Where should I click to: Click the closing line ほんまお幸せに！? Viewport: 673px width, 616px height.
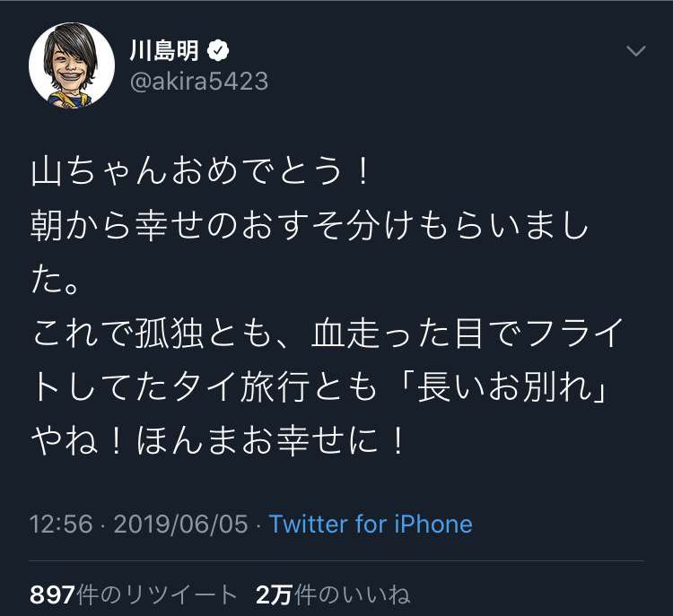tap(271, 441)
